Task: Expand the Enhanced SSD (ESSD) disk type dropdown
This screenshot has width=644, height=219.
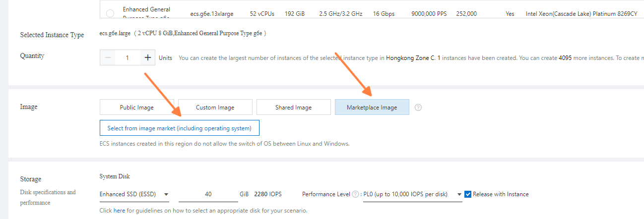Action: coord(166,194)
